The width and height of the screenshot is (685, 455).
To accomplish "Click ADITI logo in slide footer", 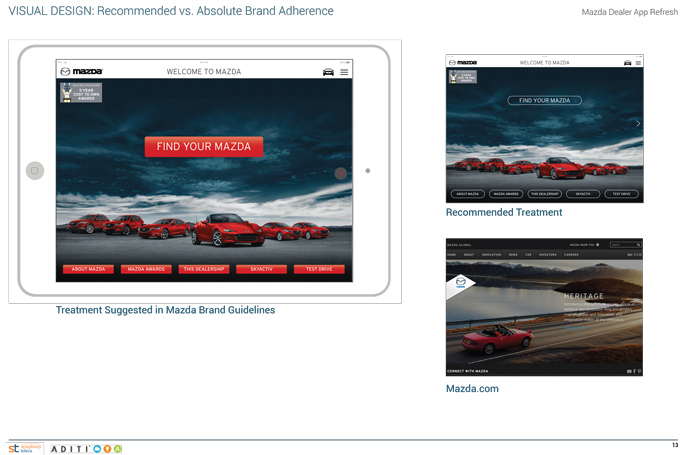I will [x=86, y=449].
